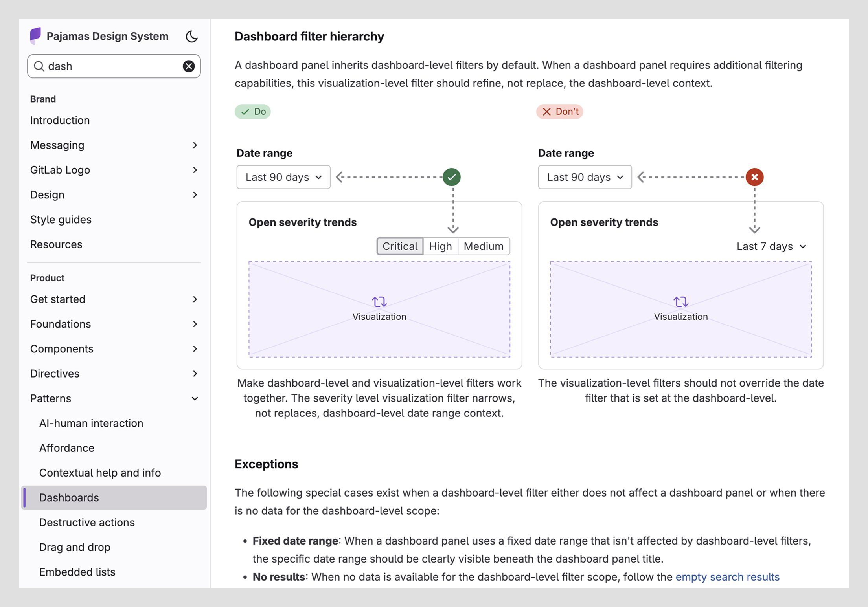Click the refresh icon in the Don't visualization
This screenshot has width=868, height=607.
tap(680, 302)
